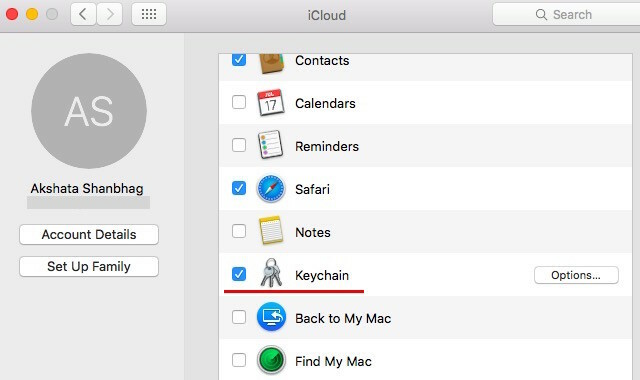Viewport: 640px width, 380px height.
Task: Click the Contacts address book icon
Action: [271, 63]
